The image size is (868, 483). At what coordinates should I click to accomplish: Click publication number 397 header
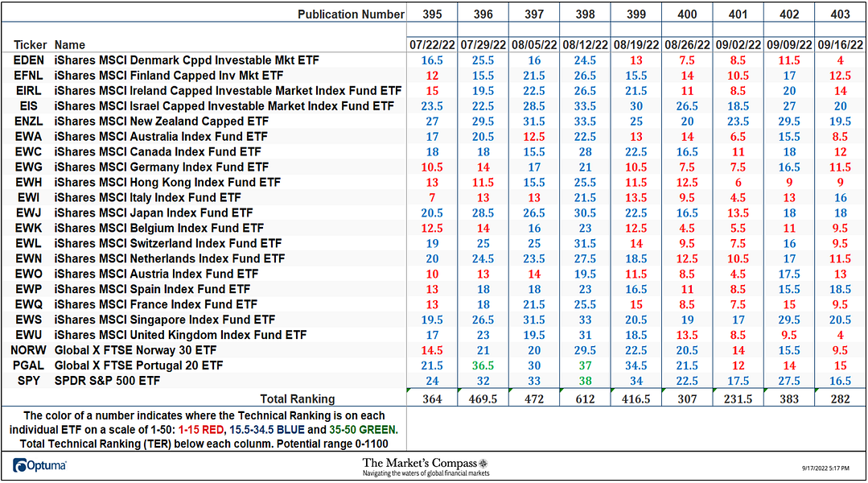tap(534, 14)
